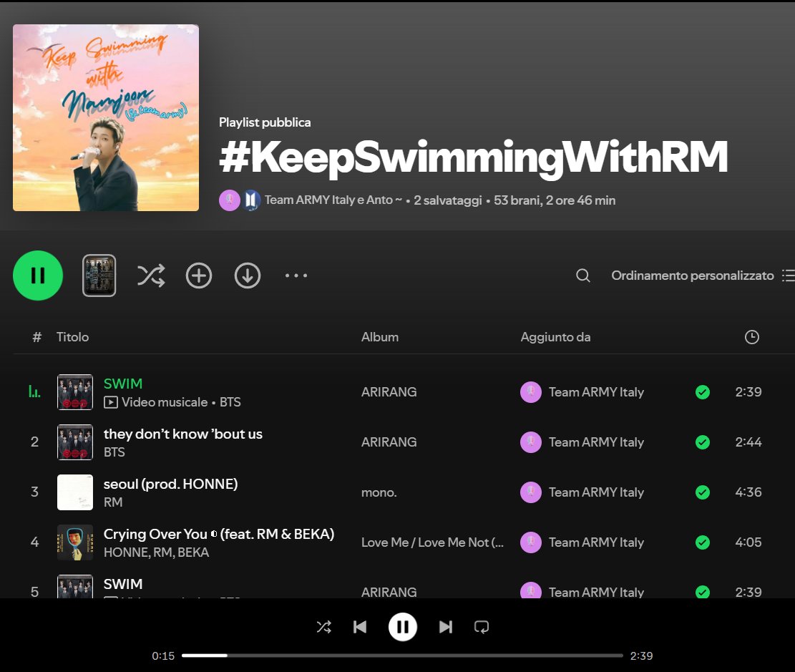Viewport: 795px width, 672px height.
Task: Open album art of first SWIM track
Action: (75, 391)
